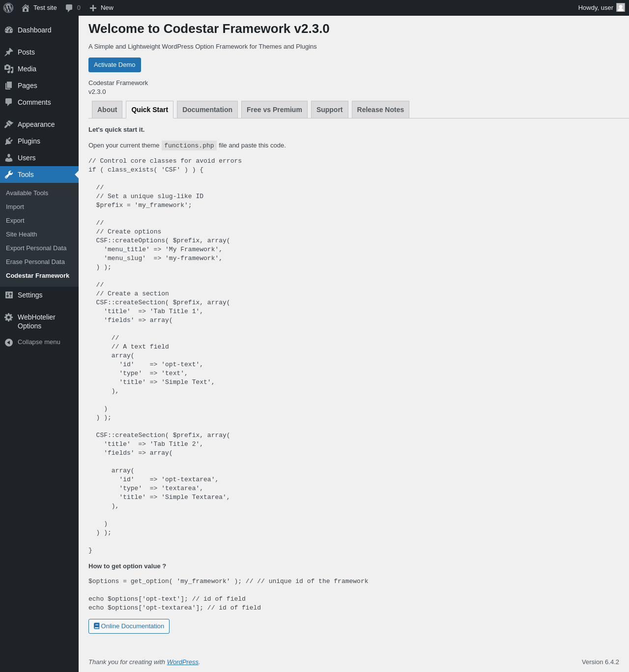
Task: Open the comments bubble icon in the admin bar
Action: (x=69, y=8)
